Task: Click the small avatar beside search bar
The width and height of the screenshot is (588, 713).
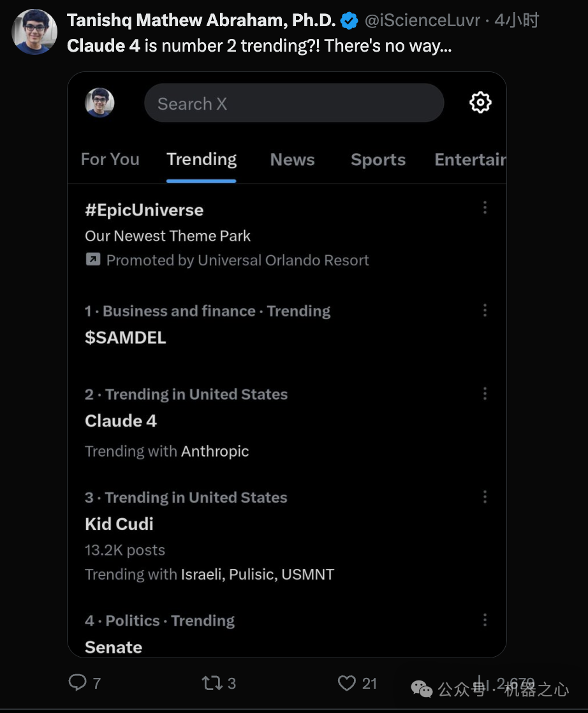Action: [x=99, y=102]
